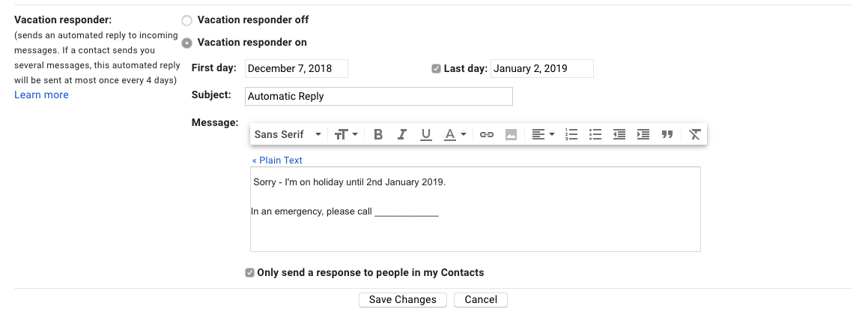This screenshot has width=868, height=318.
Task: Underline the selected message text
Action: tap(426, 134)
